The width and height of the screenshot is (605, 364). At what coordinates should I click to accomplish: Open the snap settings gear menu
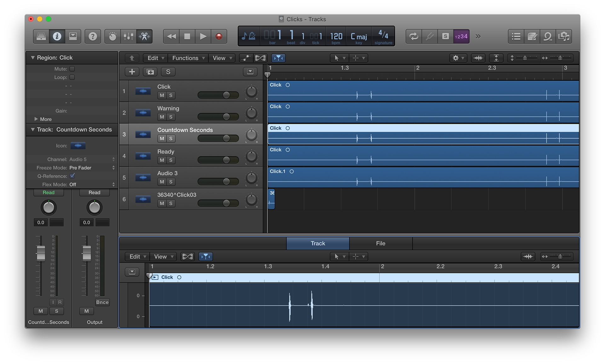pyautogui.click(x=458, y=58)
